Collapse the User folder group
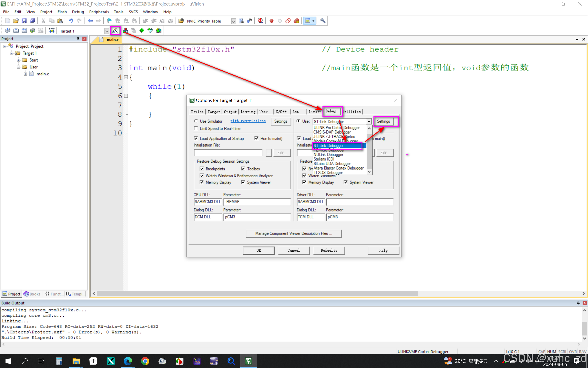Image resolution: width=588 pixels, height=368 pixels. pyautogui.click(x=18, y=67)
